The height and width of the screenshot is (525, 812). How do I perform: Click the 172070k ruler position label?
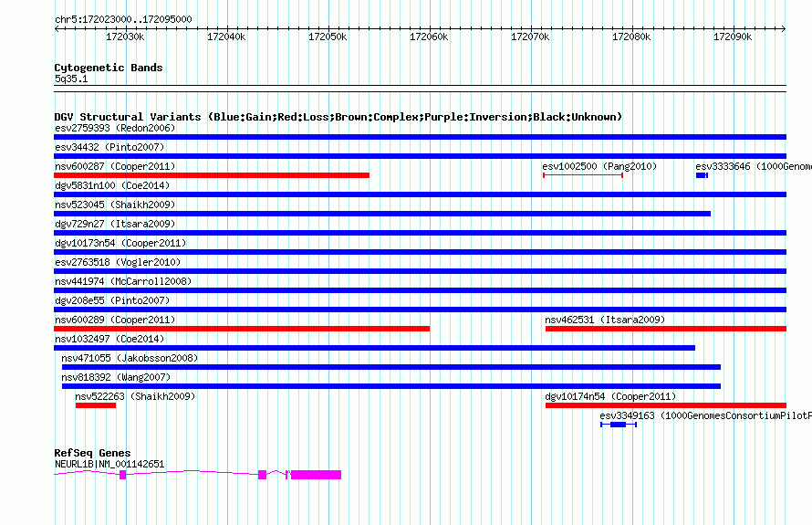pos(530,37)
